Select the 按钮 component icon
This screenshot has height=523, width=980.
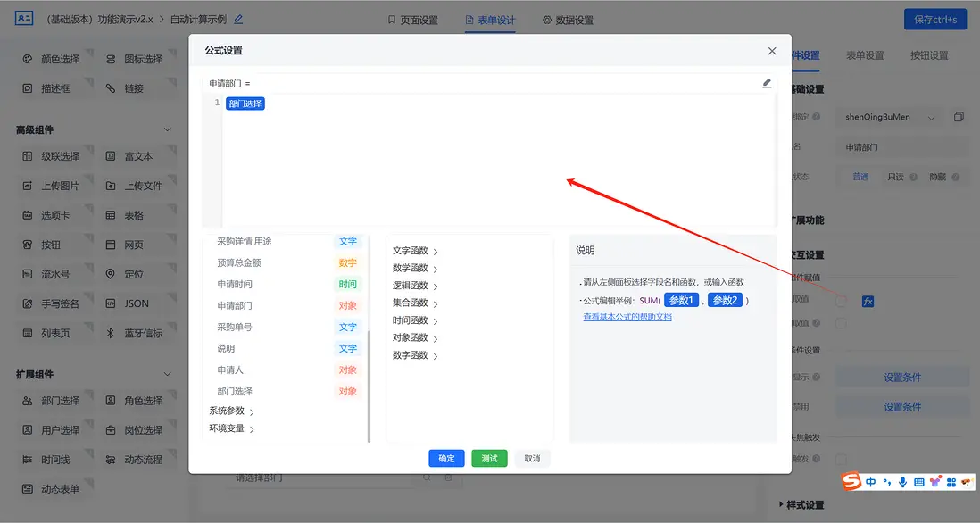click(x=27, y=245)
